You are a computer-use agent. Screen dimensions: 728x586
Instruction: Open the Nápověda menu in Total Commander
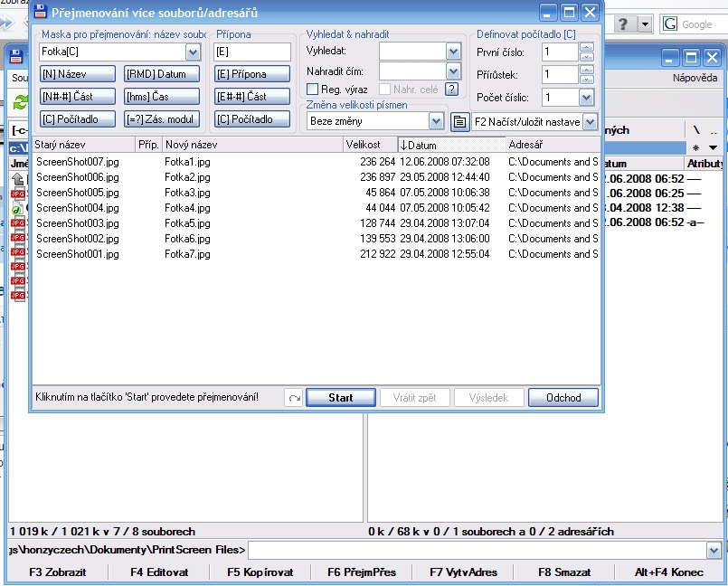click(x=695, y=78)
